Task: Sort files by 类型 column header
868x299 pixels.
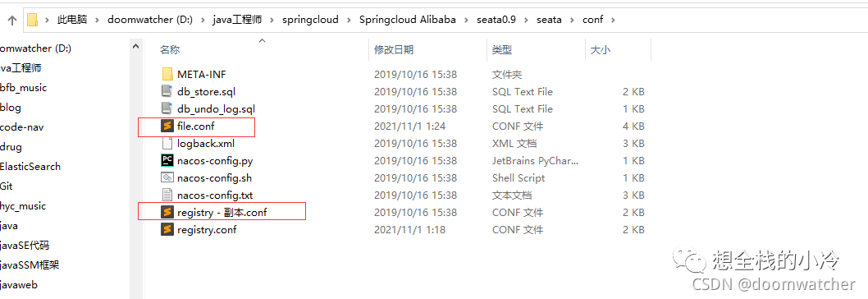Action: tap(501, 50)
